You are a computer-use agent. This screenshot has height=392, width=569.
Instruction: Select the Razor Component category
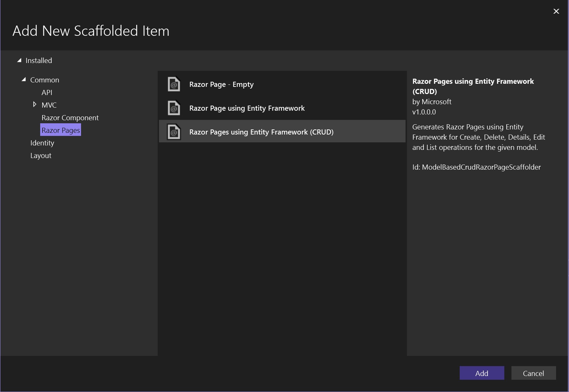[x=70, y=118]
